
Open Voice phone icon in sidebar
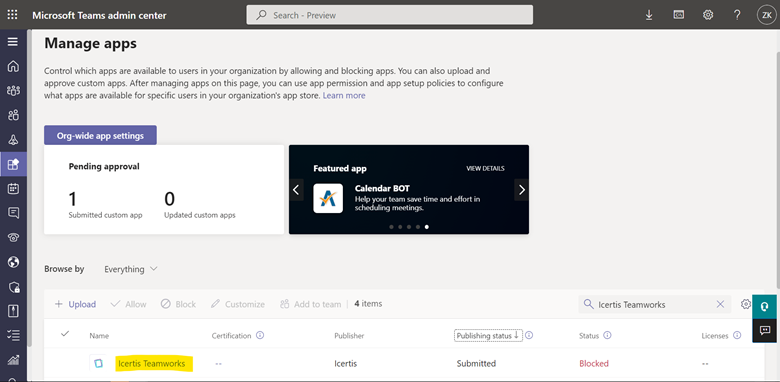coord(13,237)
